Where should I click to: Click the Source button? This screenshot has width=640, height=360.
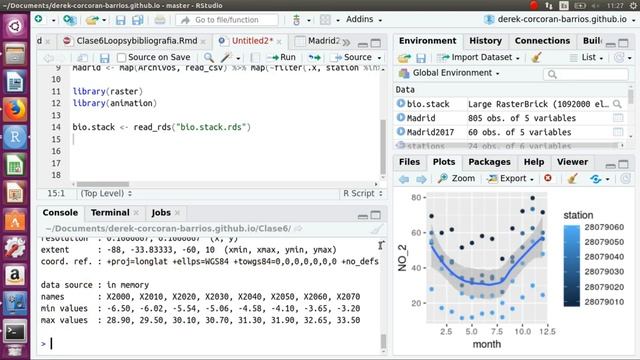(x=353, y=58)
